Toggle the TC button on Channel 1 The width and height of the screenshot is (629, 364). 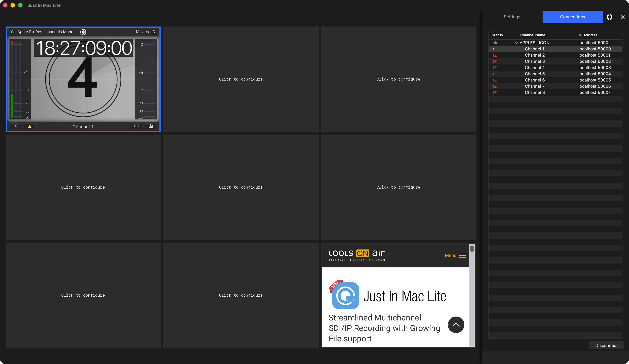click(x=16, y=126)
